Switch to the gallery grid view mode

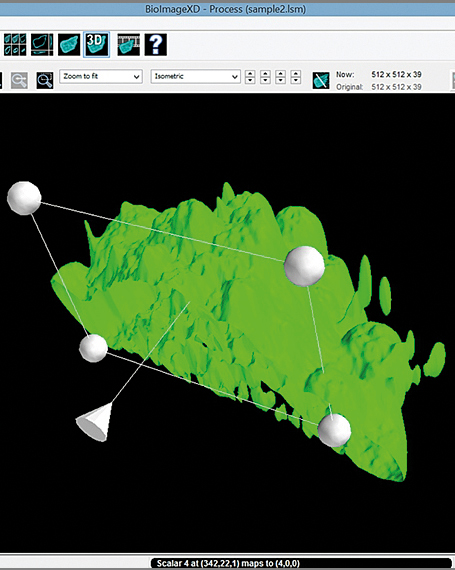click(x=15, y=44)
